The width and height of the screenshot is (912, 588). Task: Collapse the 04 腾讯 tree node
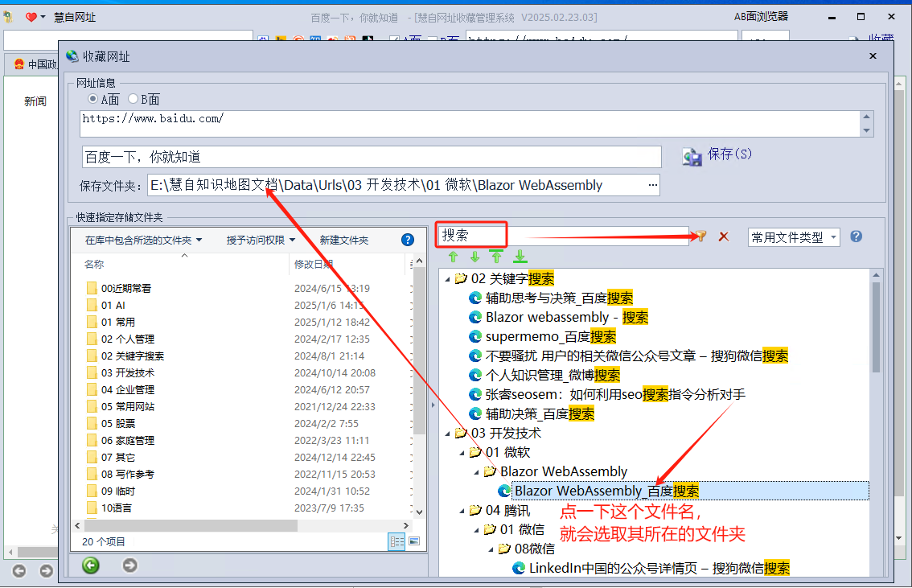[x=462, y=512]
